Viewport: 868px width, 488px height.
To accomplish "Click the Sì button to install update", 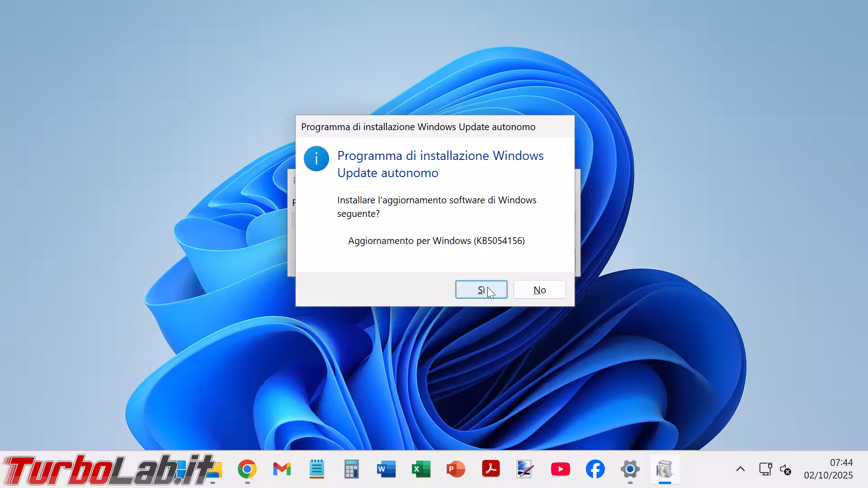I will [x=481, y=290].
